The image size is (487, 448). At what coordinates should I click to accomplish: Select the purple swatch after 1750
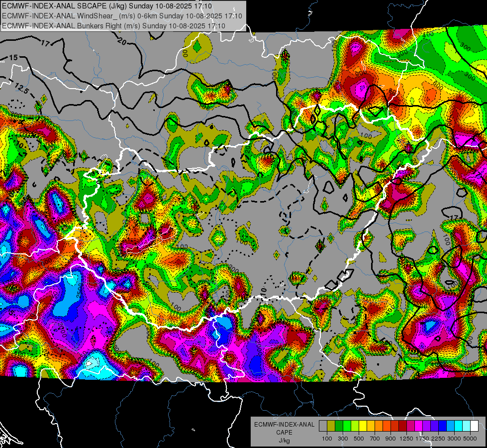click(427, 426)
